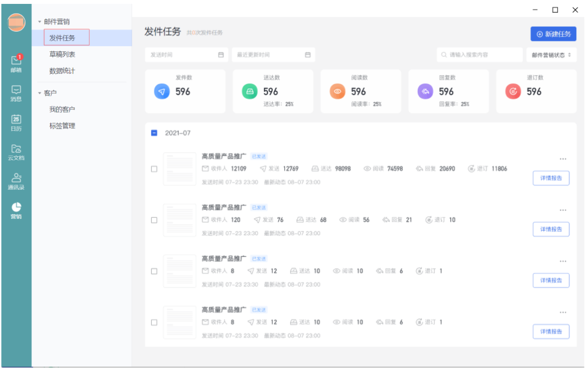Check the first 高质量产品推广 task checkbox

click(154, 169)
